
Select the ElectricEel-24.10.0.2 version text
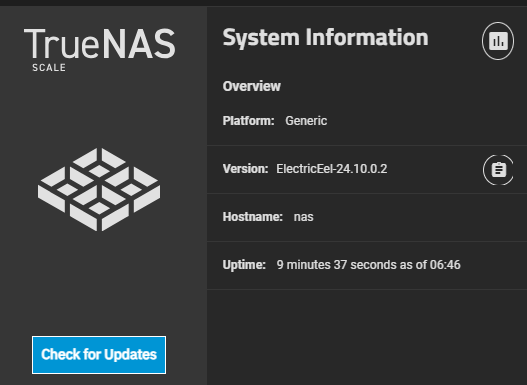pos(332,169)
